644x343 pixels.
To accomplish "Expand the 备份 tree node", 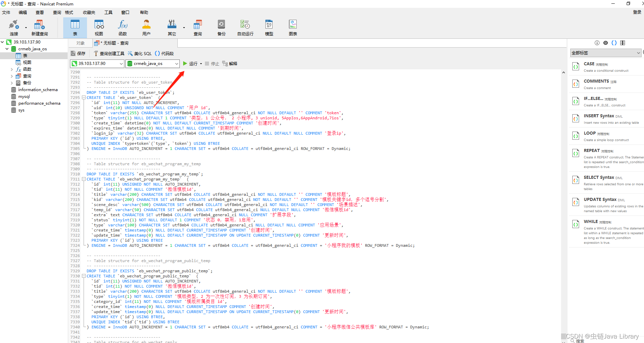I will [x=12, y=83].
